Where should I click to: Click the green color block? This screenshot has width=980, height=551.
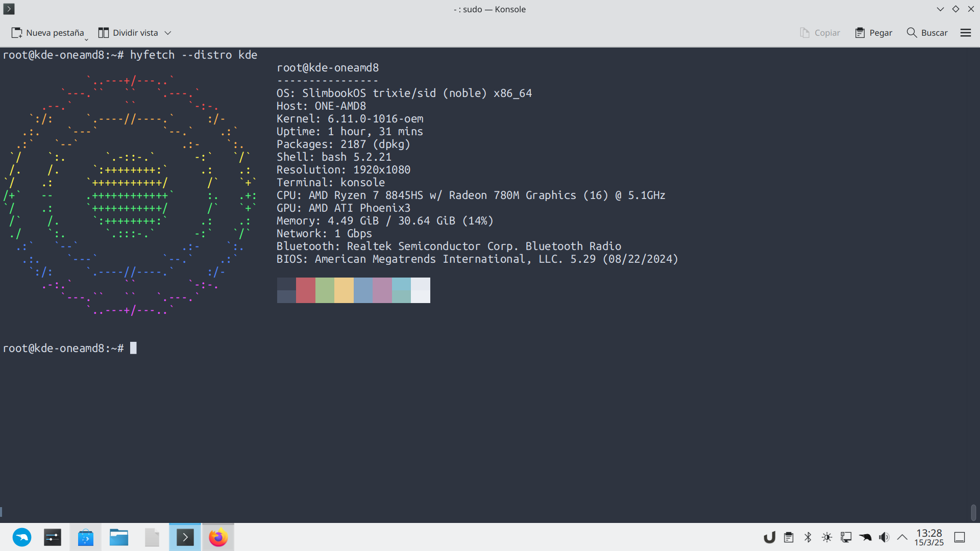click(x=325, y=290)
